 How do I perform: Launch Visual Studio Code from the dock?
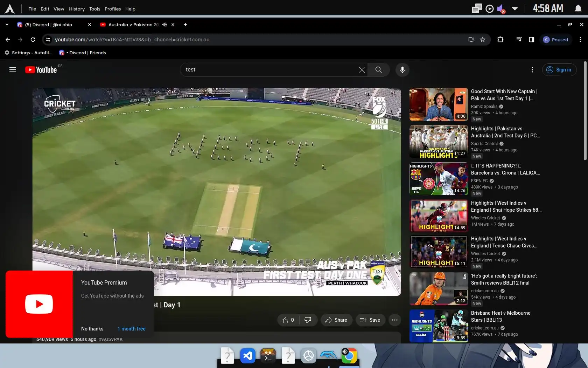tap(248, 356)
